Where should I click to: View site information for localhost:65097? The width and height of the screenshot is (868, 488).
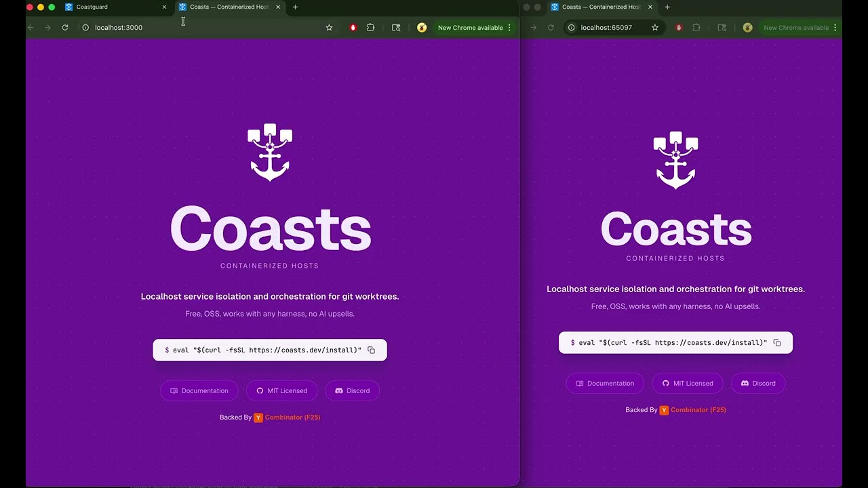point(571,28)
